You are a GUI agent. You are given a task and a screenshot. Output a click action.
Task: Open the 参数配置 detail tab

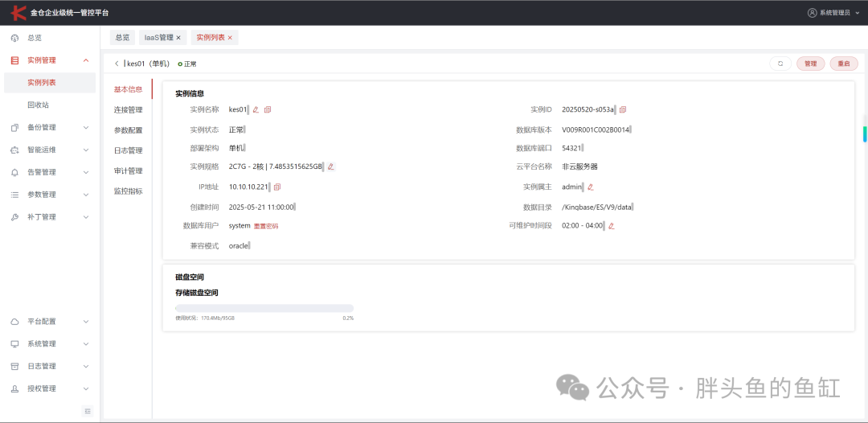[128, 130]
